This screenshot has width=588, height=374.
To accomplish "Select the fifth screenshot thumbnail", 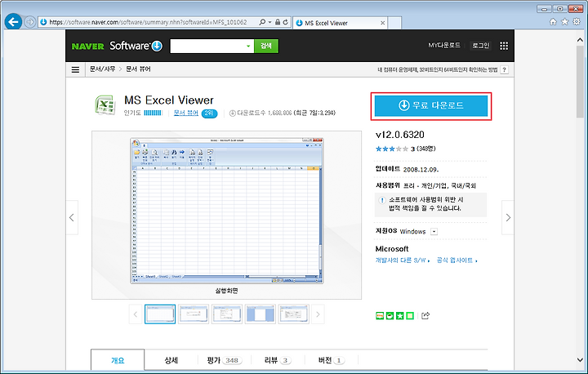I will [294, 314].
